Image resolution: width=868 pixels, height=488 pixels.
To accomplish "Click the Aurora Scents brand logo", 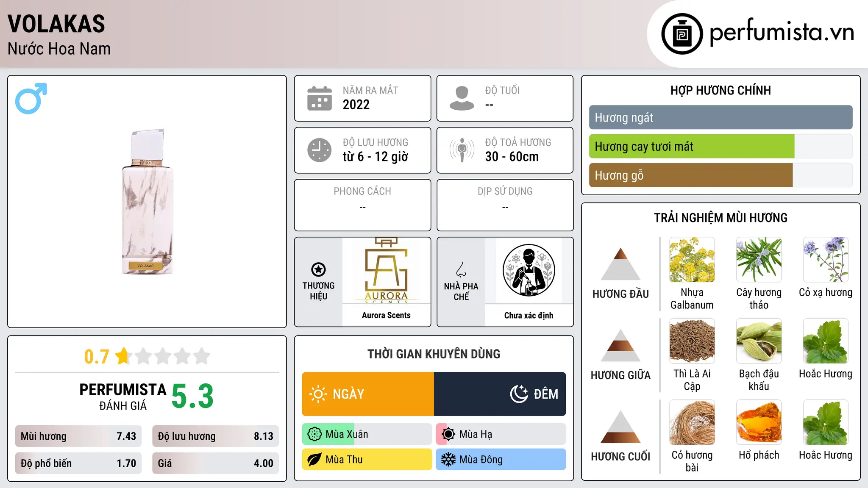I will pos(386,271).
